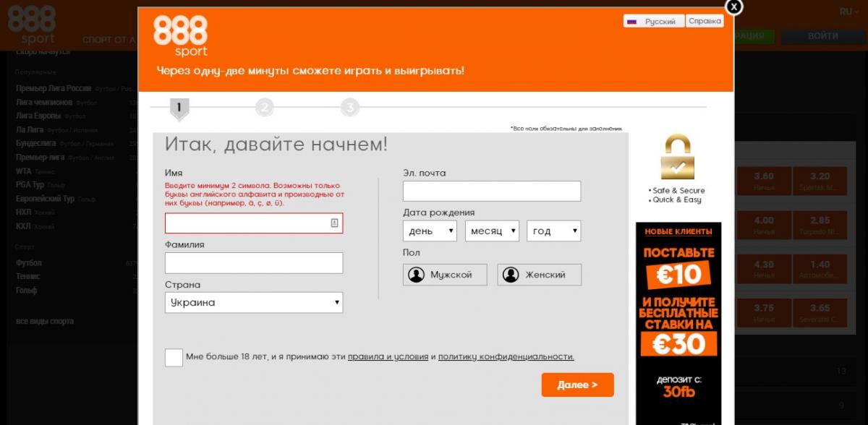This screenshot has width=868, height=425.
Task: Open Европейский Тур in the sidebar
Action: [46, 199]
